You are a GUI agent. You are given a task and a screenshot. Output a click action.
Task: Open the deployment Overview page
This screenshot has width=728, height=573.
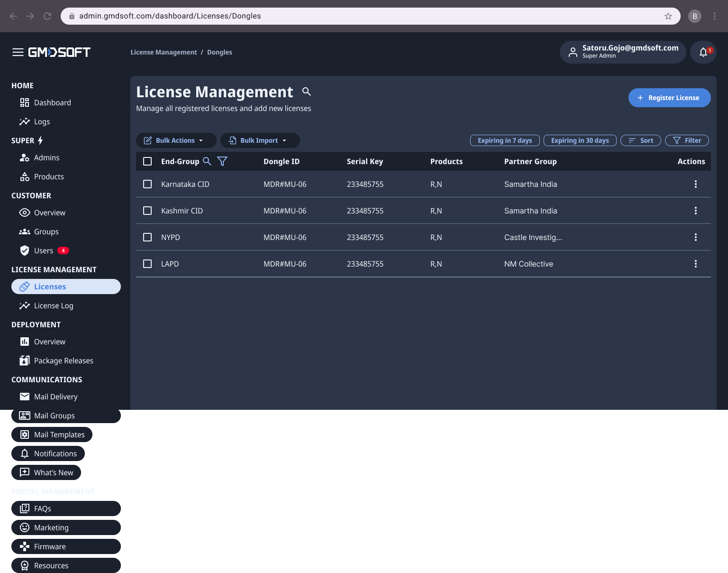pyautogui.click(x=49, y=342)
